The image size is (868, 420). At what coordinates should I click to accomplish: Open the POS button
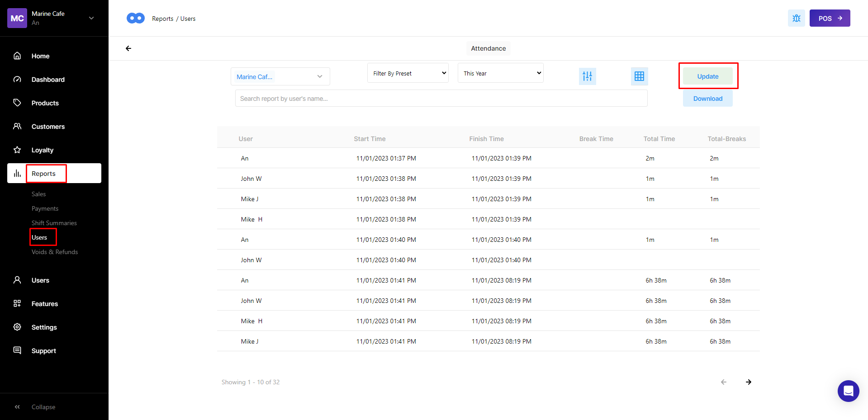coord(830,18)
